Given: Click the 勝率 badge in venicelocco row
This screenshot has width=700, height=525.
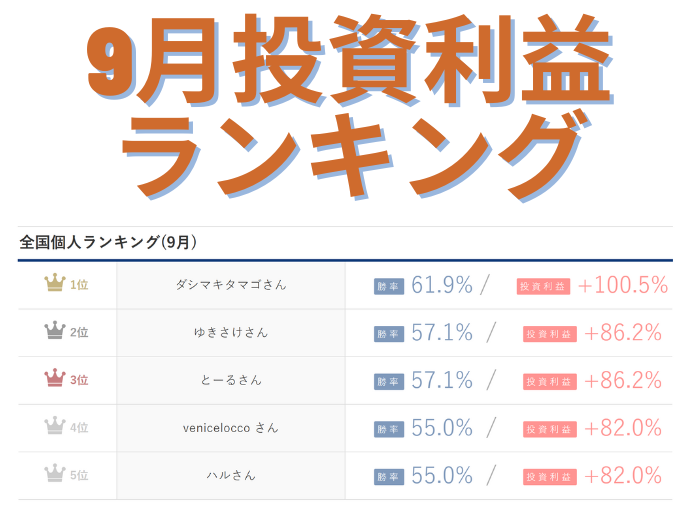Looking at the screenshot, I should [389, 429].
